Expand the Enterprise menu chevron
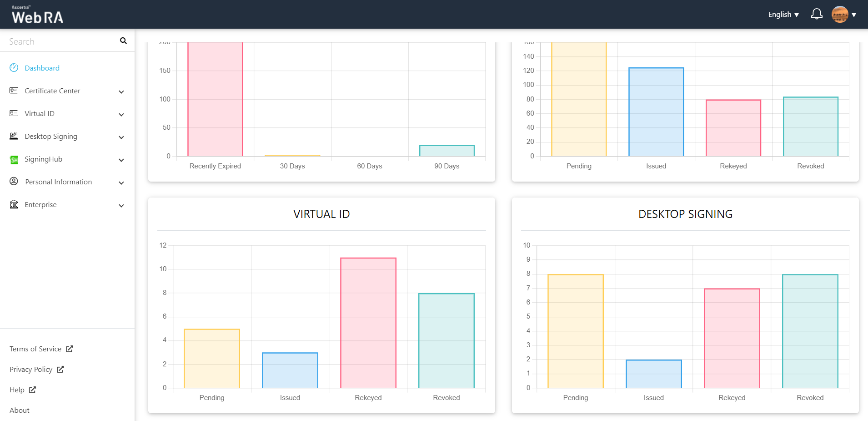The height and width of the screenshot is (421, 868). click(x=121, y=206)
